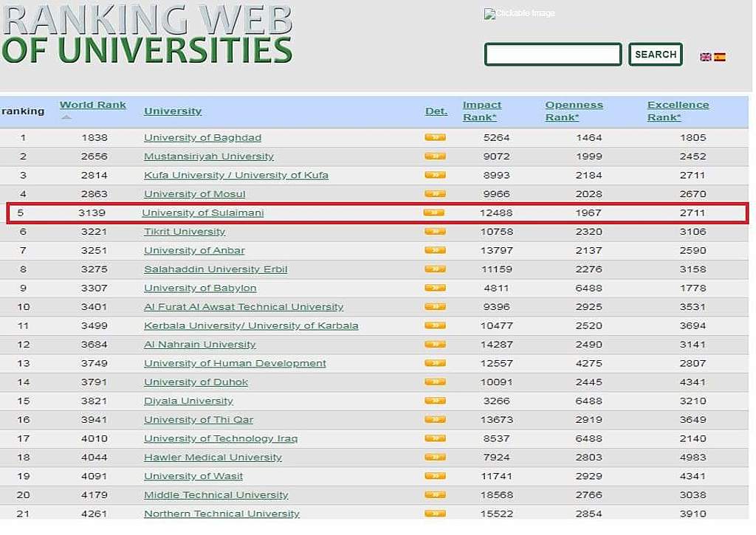Open details icon for Salahaddin University Erbil
Viewport: 756px width, 535px height.
435,269
